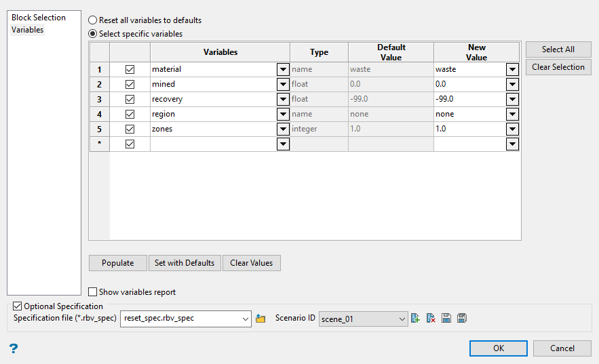Click the add new scenario icon

416,319
